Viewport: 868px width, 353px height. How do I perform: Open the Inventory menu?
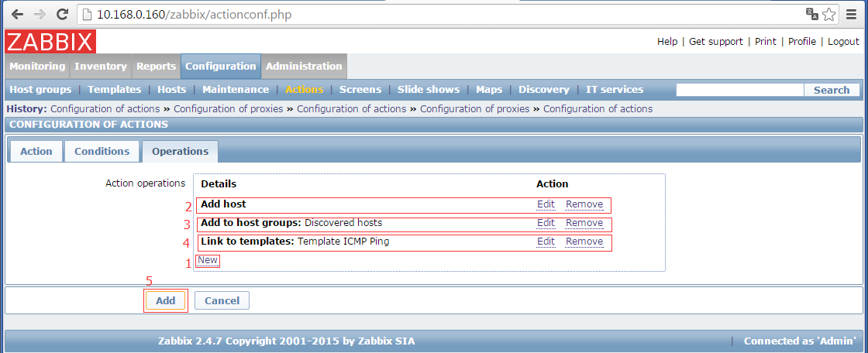point(101,67)
